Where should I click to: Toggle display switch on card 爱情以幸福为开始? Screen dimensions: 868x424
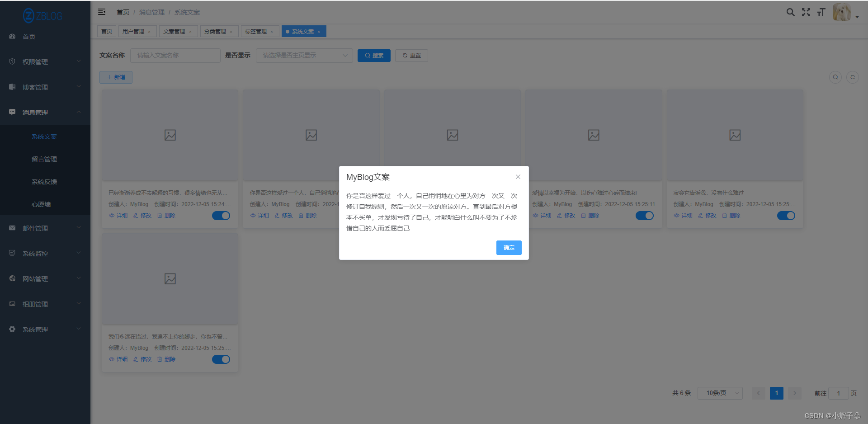coord(645,216)
